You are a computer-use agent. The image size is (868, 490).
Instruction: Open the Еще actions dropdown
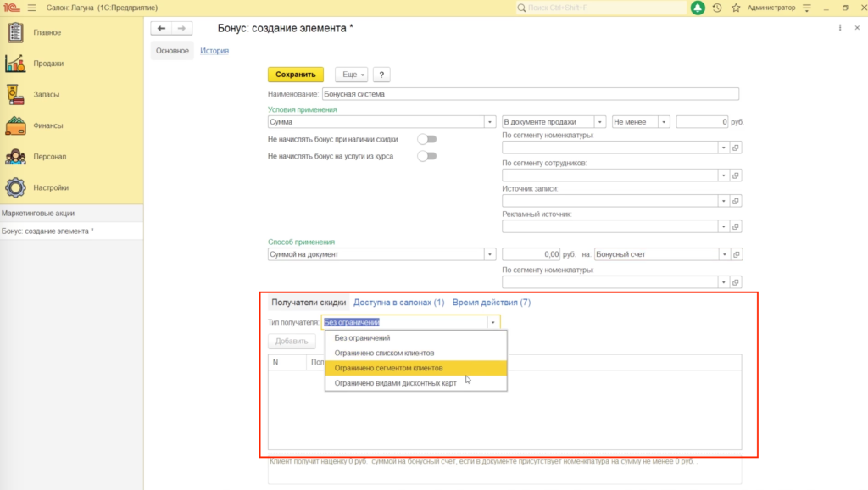[x=352, y=75]
